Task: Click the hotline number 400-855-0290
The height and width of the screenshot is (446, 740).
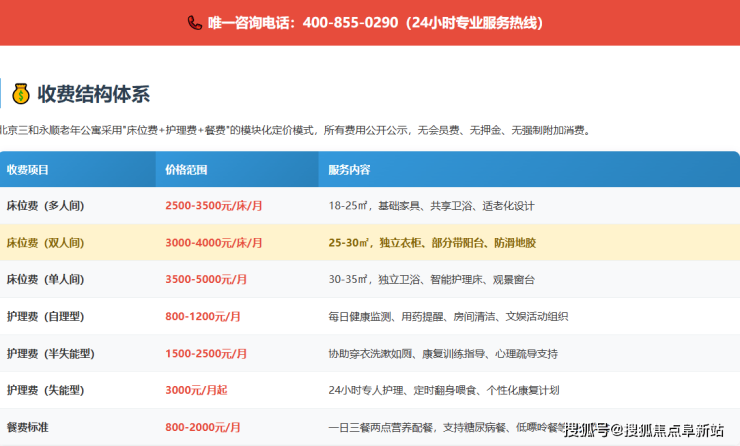Action: pos(352,22)
